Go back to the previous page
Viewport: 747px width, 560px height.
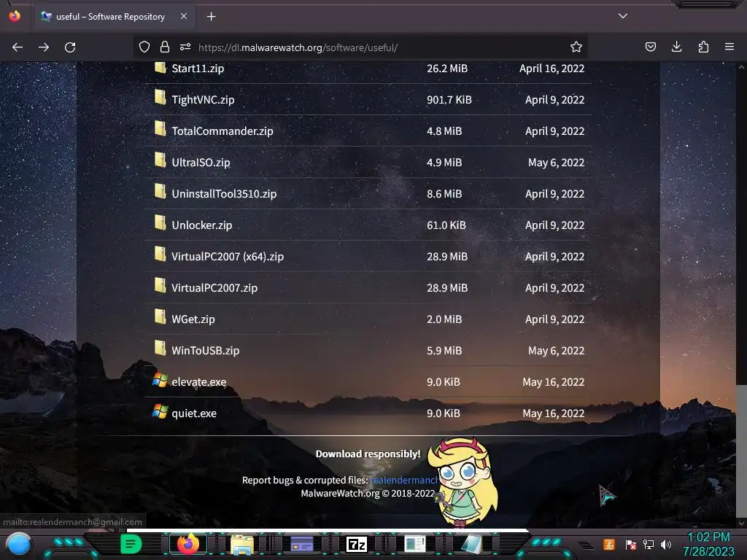point(18,47)
